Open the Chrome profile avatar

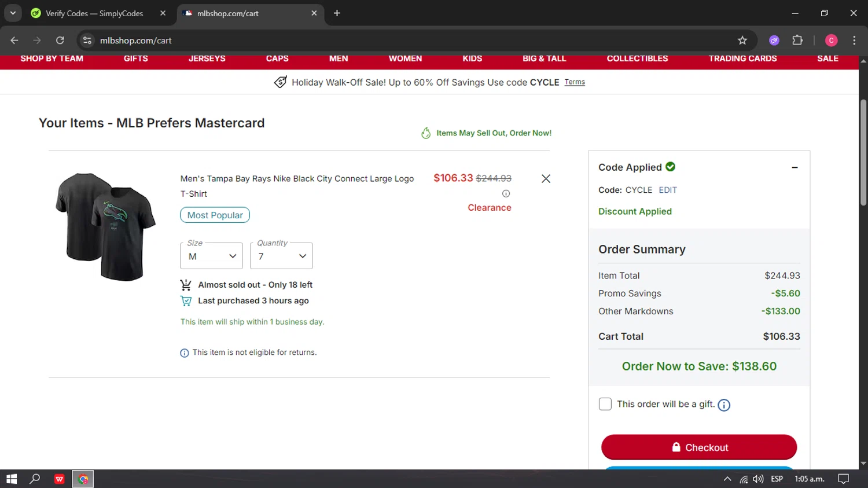(831, 41)
